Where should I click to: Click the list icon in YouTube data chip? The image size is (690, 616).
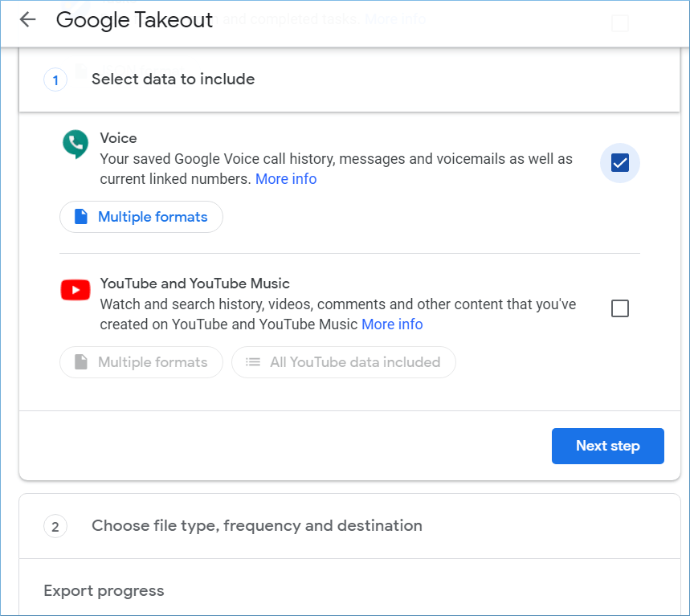tap(252, 362)
